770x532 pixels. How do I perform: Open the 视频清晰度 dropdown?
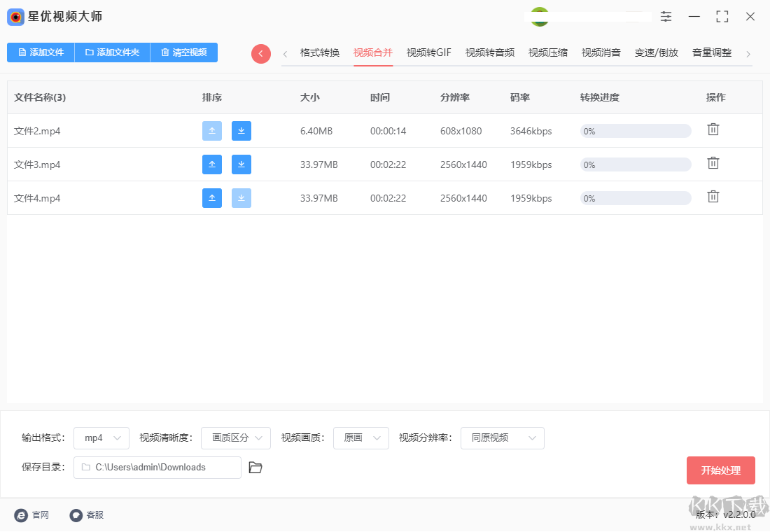(236, 438)
